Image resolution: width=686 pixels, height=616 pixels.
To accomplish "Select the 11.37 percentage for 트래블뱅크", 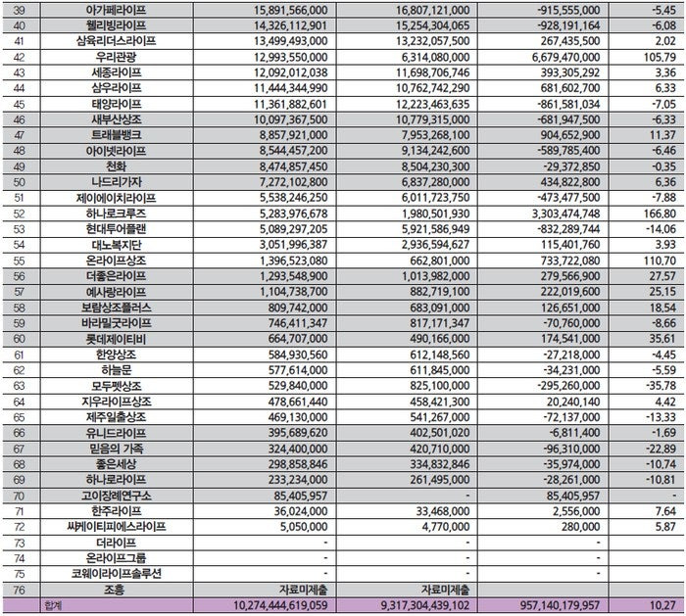I will tap(662, 135).
